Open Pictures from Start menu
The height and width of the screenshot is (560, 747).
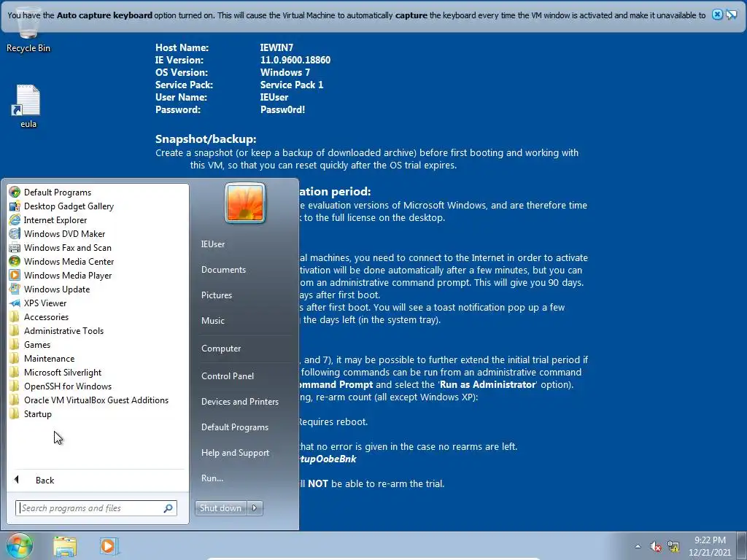click(217, 295)
